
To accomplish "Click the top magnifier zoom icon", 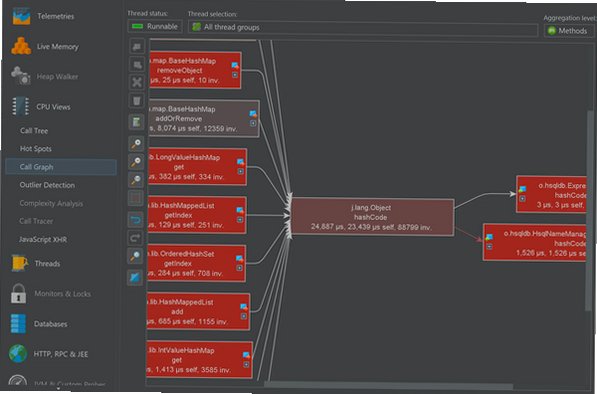I will tap(136, 144).
